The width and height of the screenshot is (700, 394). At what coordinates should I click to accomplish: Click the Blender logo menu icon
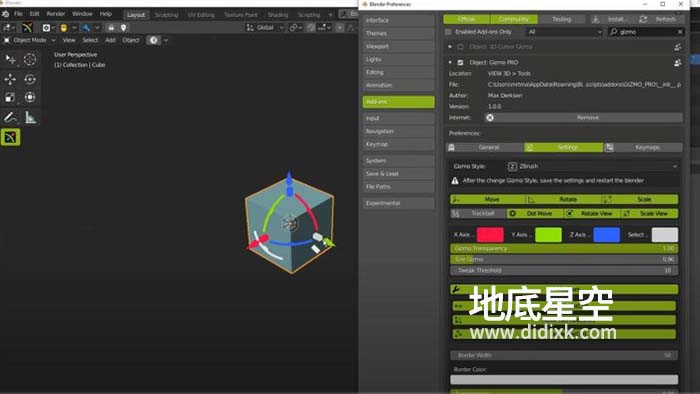[x=5, y=14]
